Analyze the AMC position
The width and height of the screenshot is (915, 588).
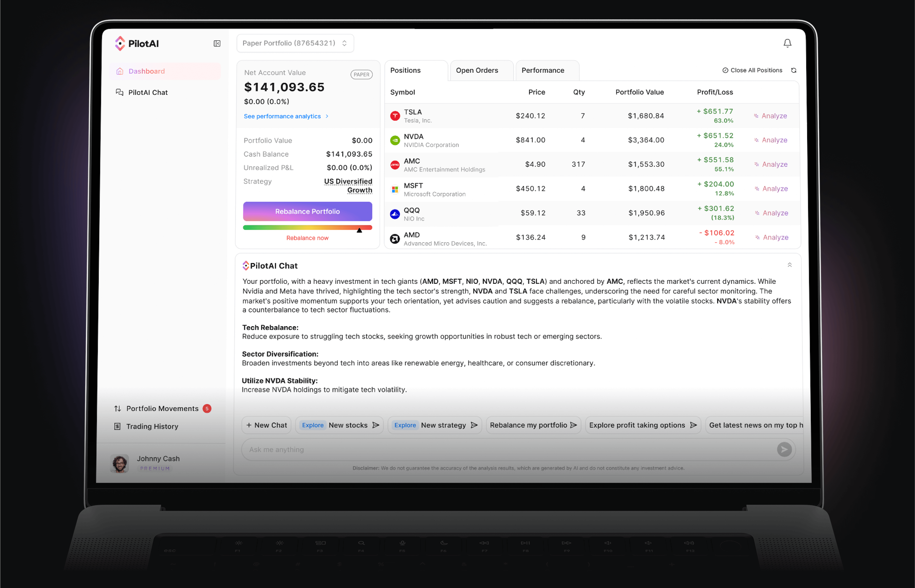click(x=771, y=165)
